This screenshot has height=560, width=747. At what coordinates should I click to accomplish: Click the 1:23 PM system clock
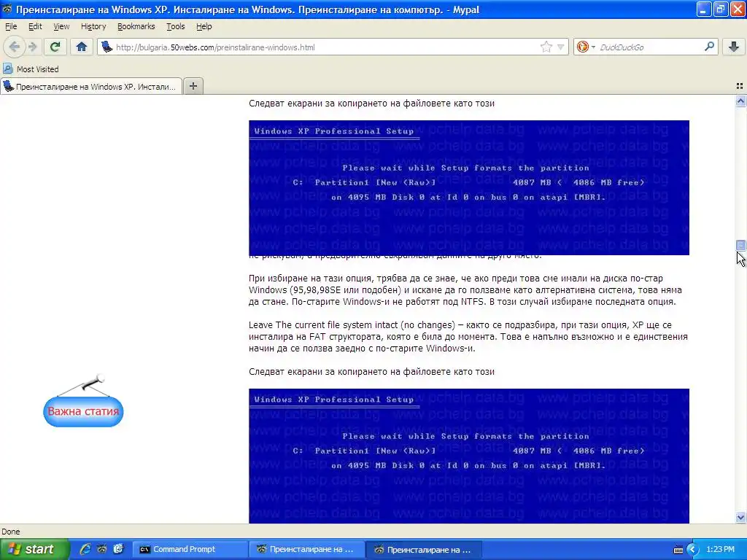pyautogui.click(x=720, y=550)
